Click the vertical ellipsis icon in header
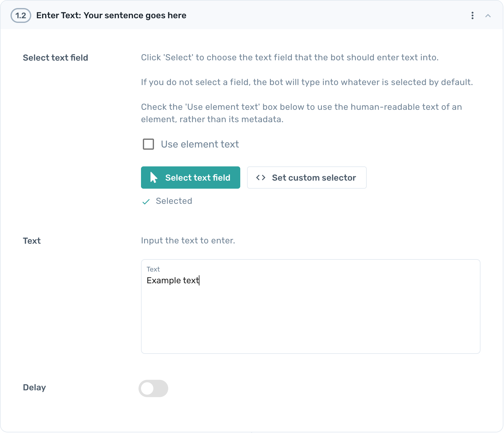 (472, 15)
